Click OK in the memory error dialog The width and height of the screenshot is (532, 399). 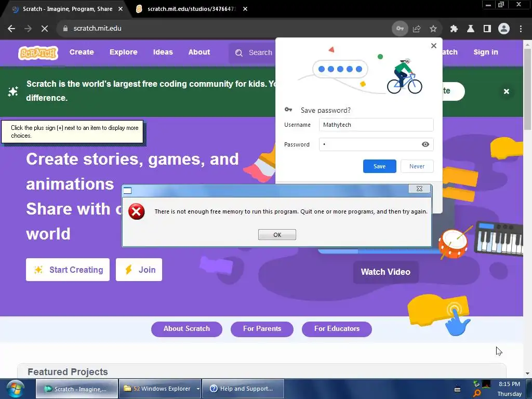[277, 235]
